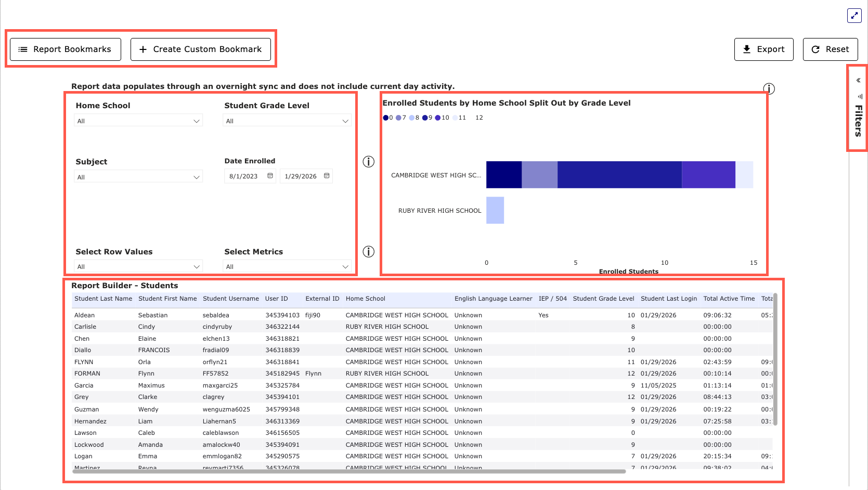This screenshot has height=490, width=868.
Task: Open the start date calendar picker icon
Action: [x=270, y=176]
